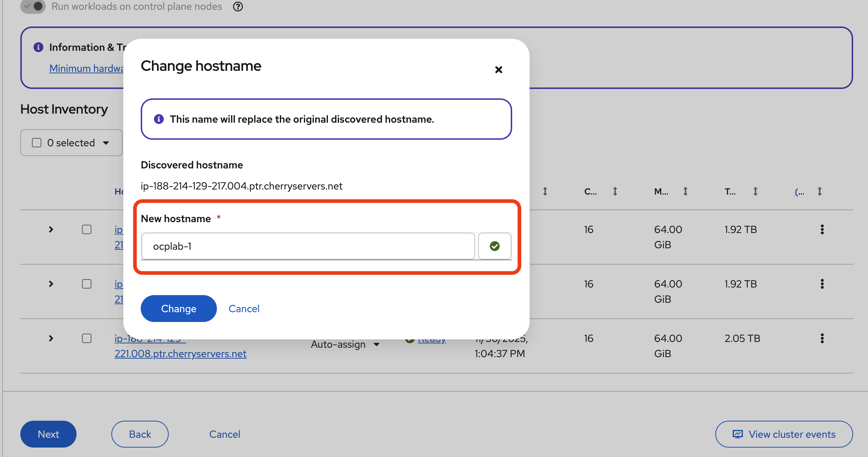
Task: Open the 0 selected dropdown arrow
Action: coord(106,143)
